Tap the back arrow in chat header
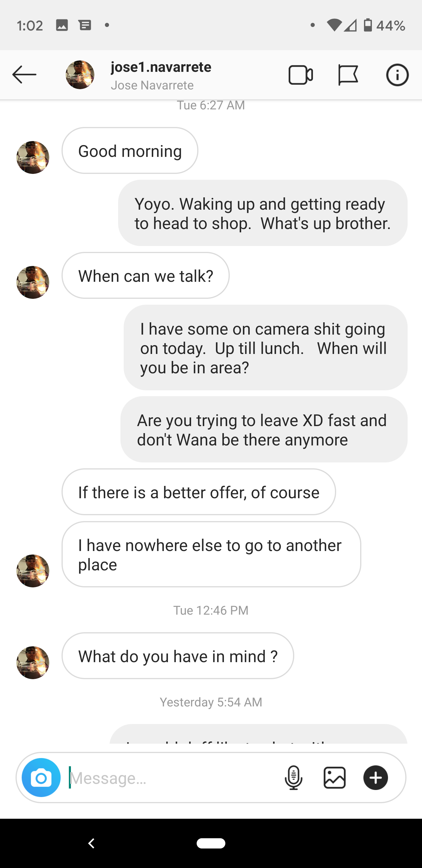 coord(24,74)
